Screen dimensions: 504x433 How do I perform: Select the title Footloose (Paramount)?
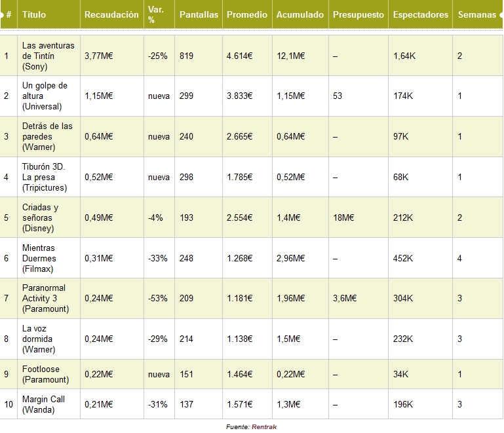click(x=45, y=374)
